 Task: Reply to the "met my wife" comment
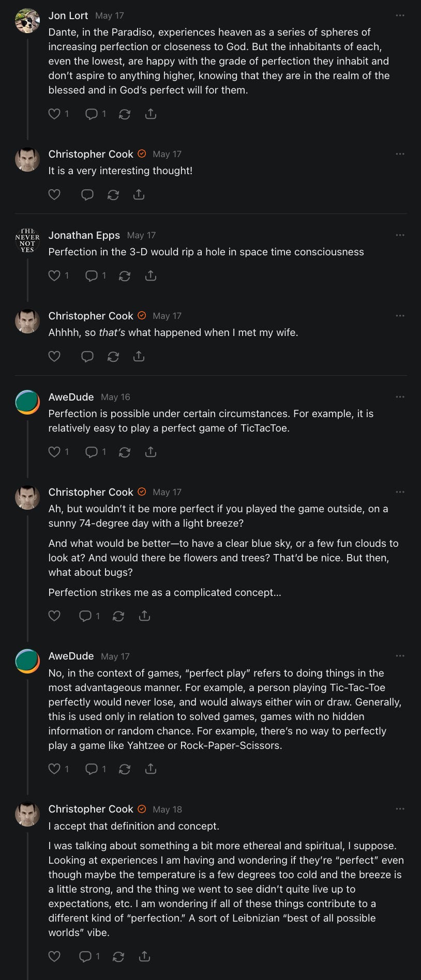tap(87, 357)
